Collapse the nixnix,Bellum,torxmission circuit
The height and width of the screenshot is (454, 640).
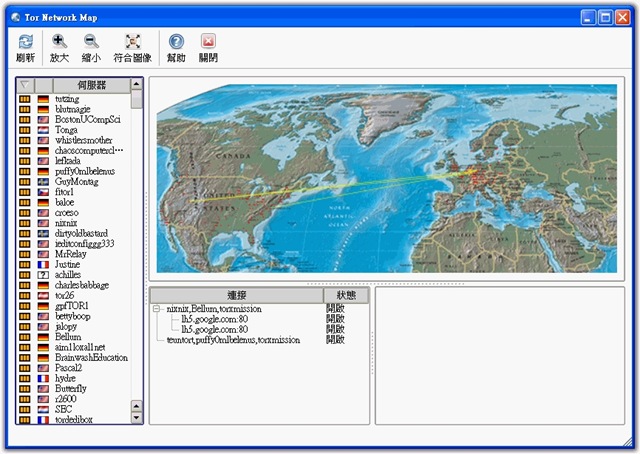156,309
